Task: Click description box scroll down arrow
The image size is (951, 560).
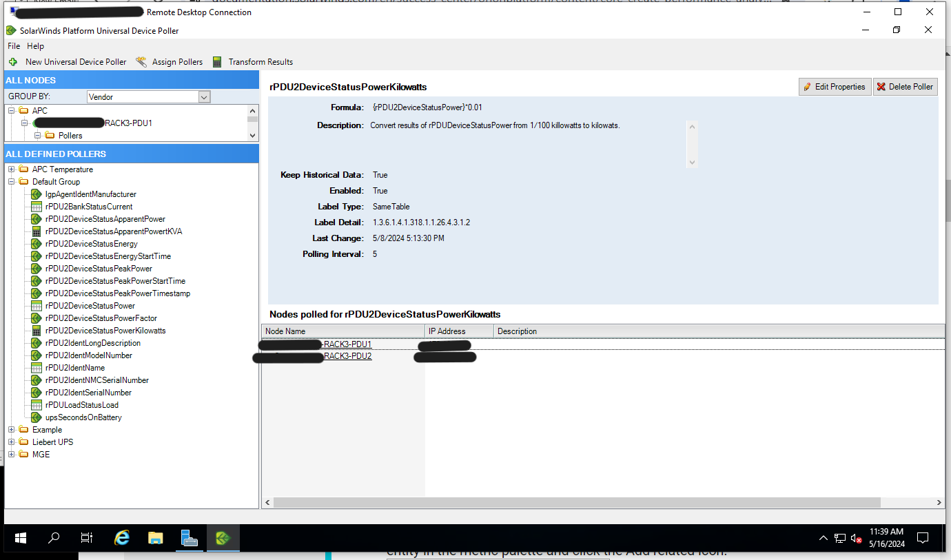Action: point(693,163)
